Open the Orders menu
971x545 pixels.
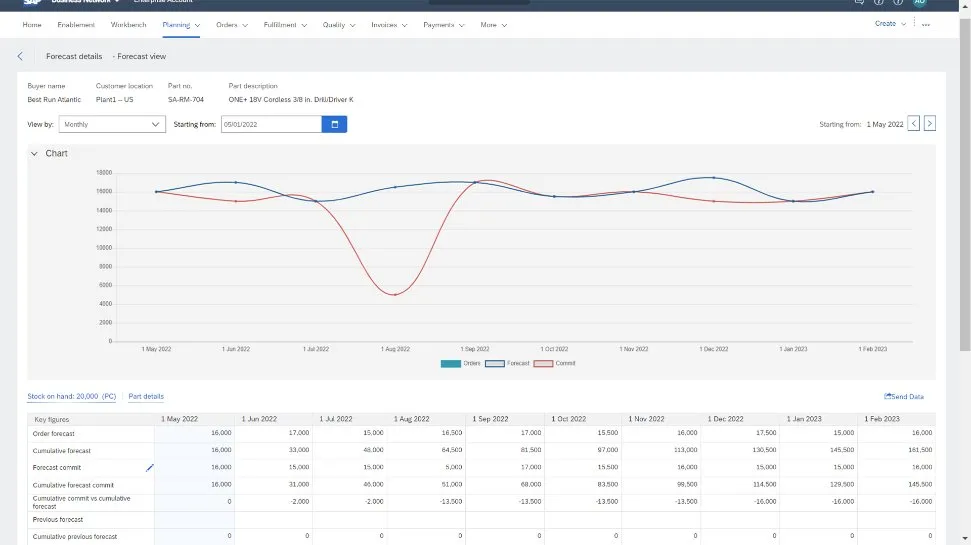coord(232,24)
